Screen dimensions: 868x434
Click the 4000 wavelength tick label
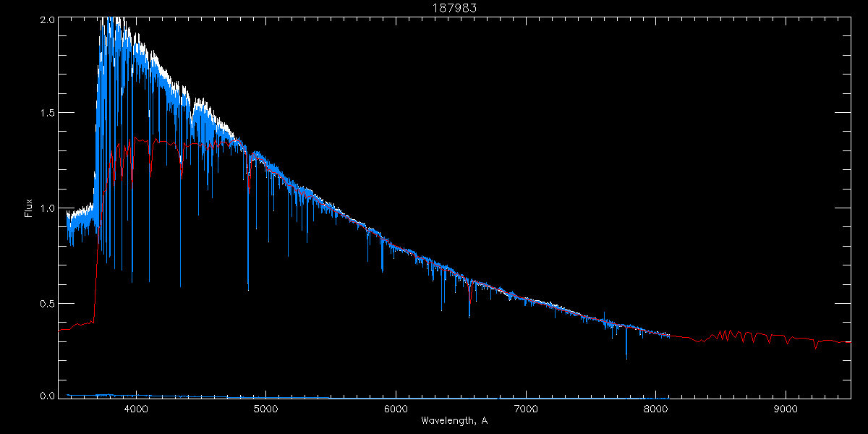[136, 410]
